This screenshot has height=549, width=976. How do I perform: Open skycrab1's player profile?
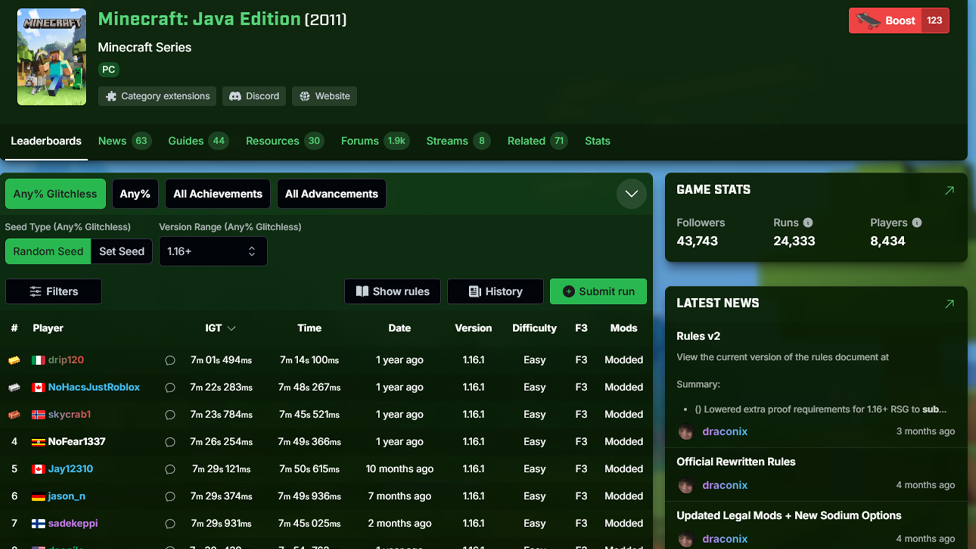[x=70, y=415]
